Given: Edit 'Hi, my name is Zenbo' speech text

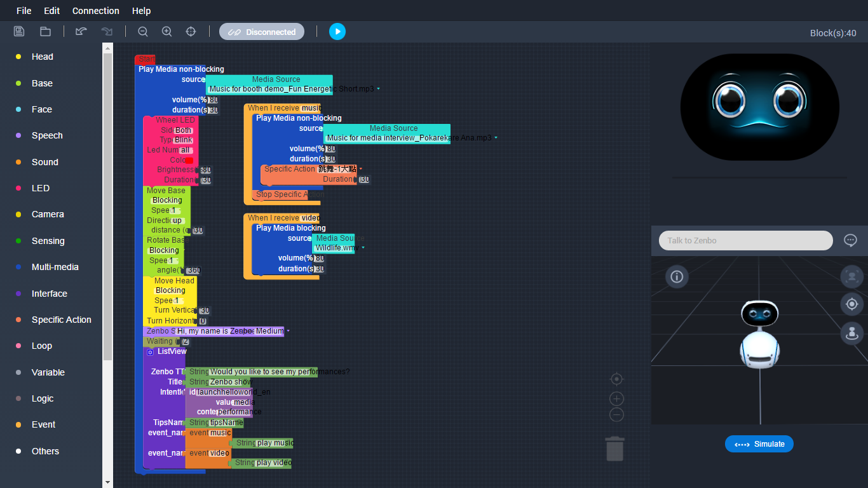Looking at the screenshot, I should (215, 331).
